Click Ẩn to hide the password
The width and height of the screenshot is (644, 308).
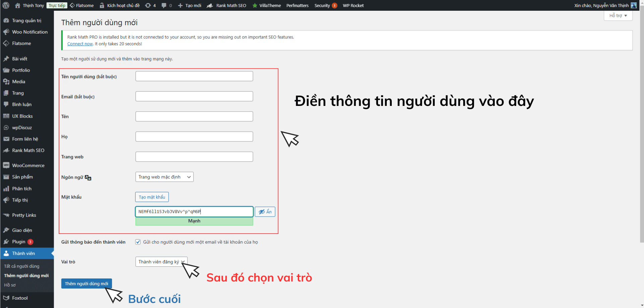point(265,211)
